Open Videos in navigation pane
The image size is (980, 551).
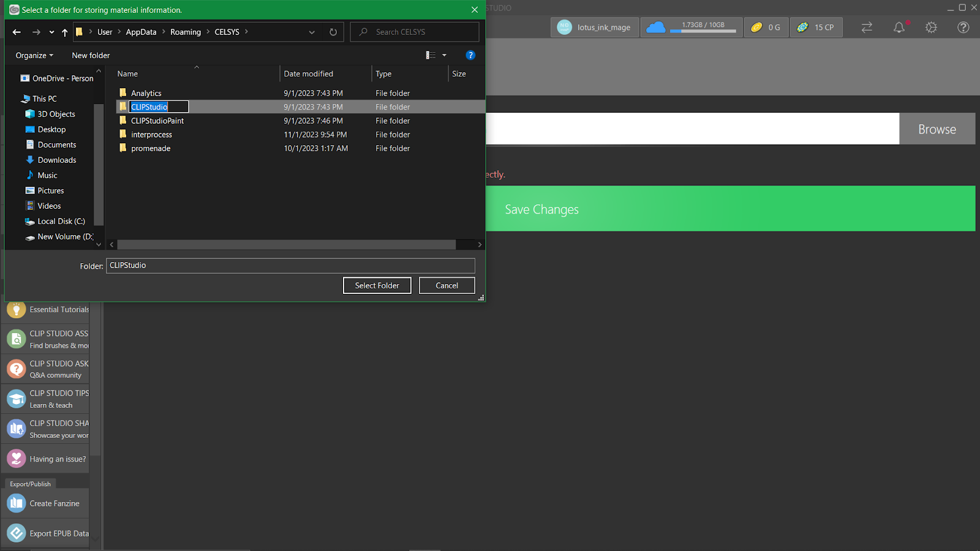43,206
